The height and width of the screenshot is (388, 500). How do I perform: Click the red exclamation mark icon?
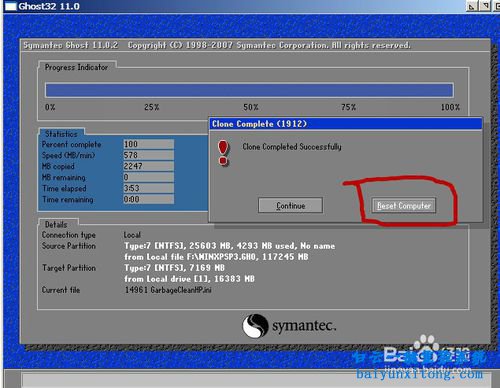point(223,153)
